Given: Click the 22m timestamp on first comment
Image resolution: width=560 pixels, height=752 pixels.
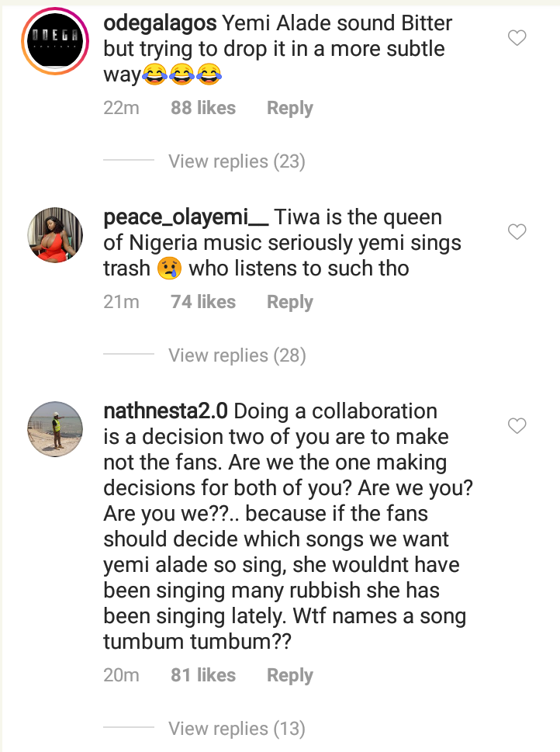Looking at the screenshot, I should (121, 109).
